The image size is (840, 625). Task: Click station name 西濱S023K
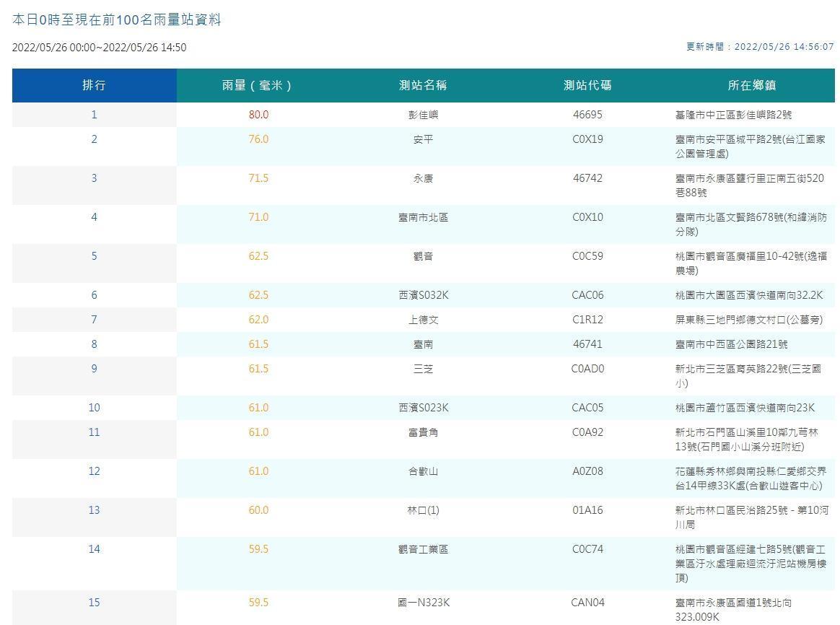tap(424, 408)
